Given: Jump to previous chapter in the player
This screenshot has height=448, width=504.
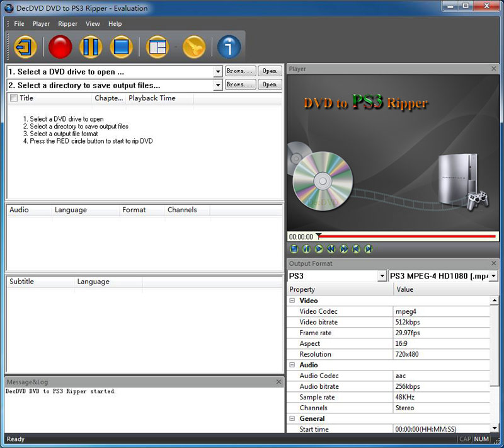Looking at the screenshot, I should click(x=356, y=249).
